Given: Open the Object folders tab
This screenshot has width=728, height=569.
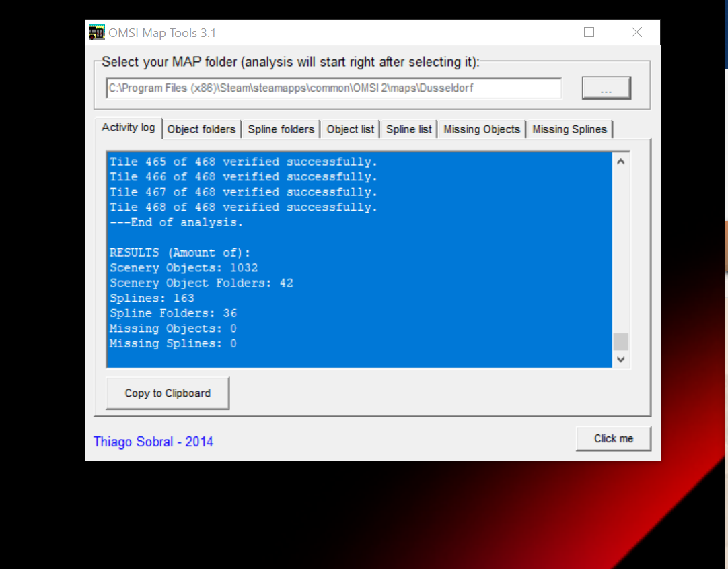Looking at the screenshot, I should click(x=201, y=129).
